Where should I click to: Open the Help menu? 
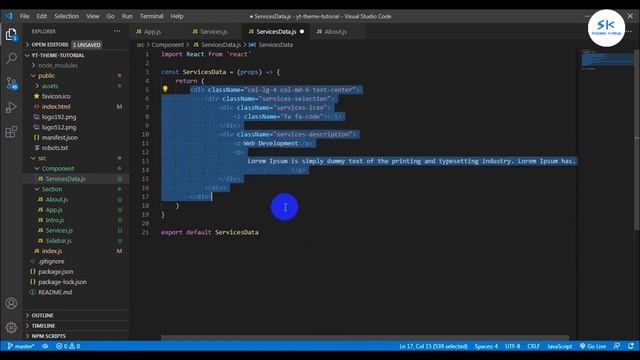(x=177, y=16)
